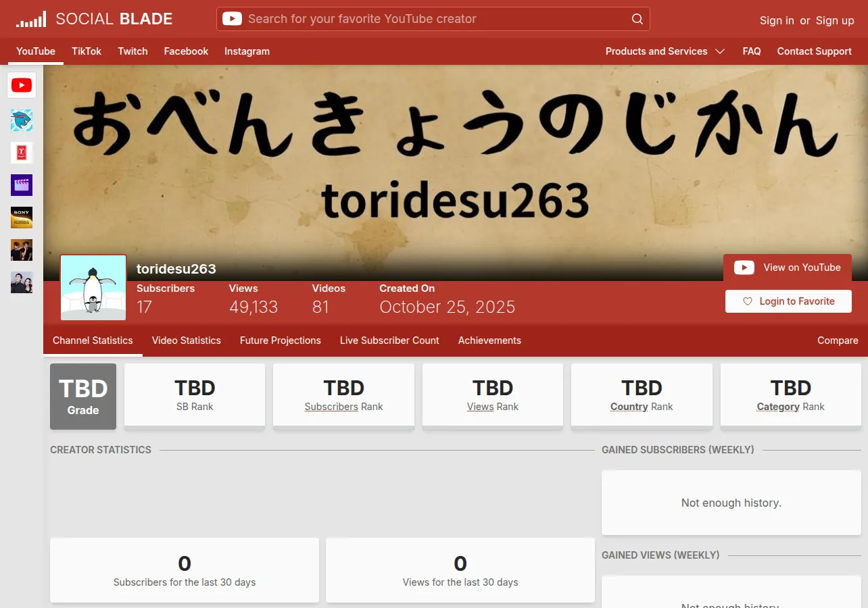Image resolution: width=868 pixels, height=608 pixels.
Task: Click the View on YouTube button
Action: tap(788, 268)
